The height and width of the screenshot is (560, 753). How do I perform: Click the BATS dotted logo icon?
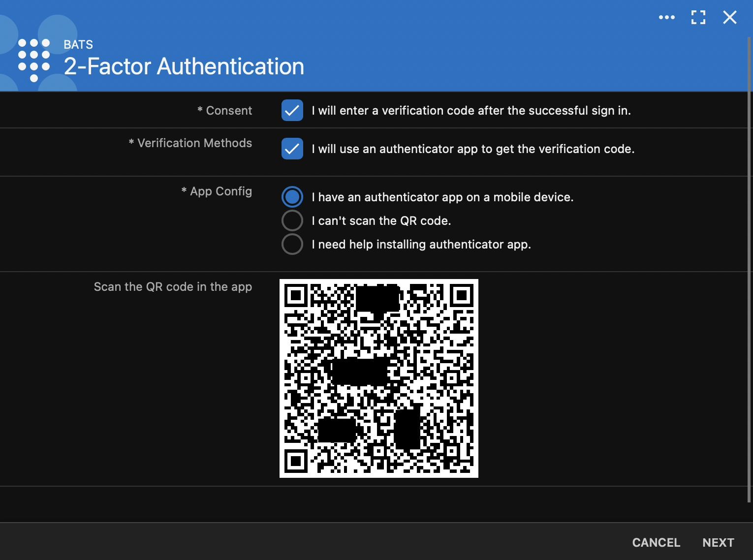coord(34,60)
